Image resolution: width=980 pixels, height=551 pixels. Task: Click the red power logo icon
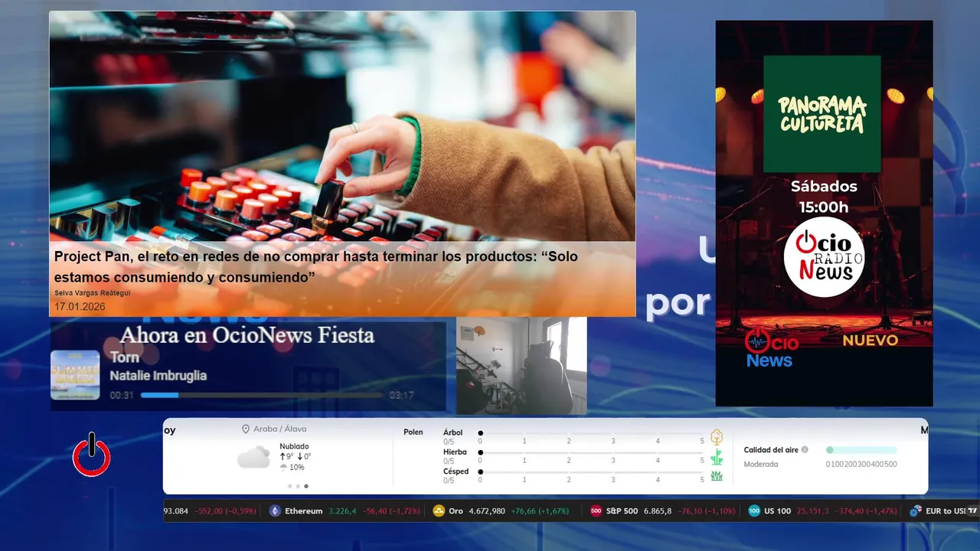[92, 455]
